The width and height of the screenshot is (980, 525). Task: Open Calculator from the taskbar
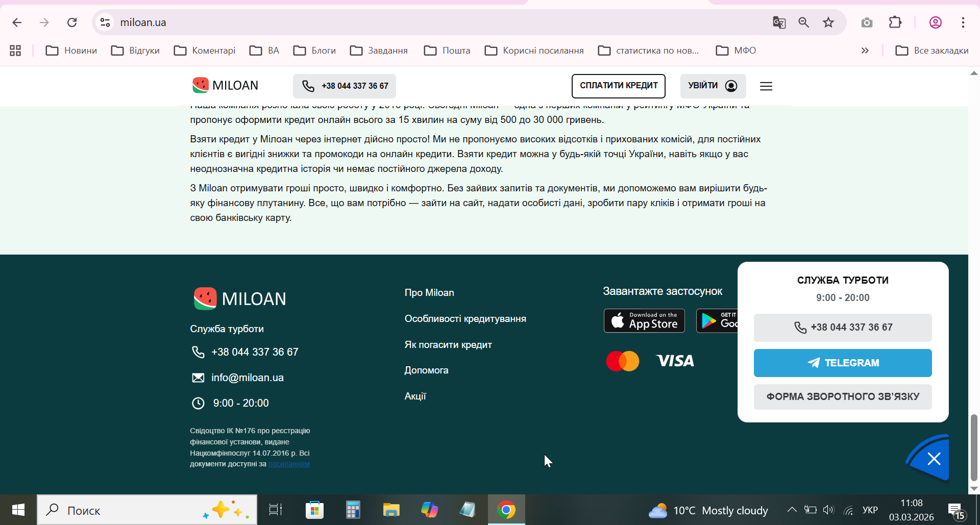(x=353, y=510)
